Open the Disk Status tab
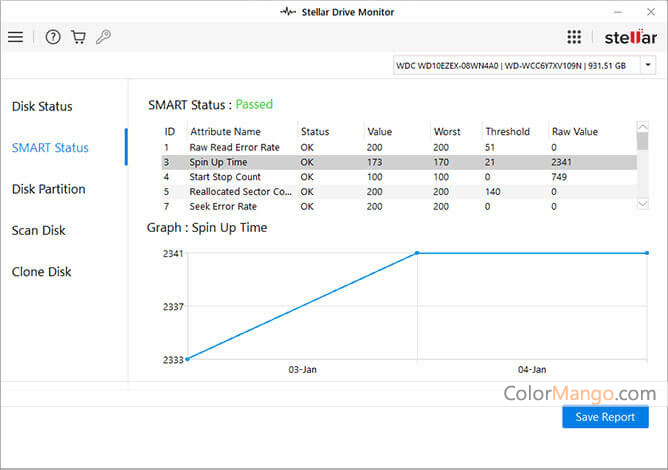This screenshot has width=668, height=470. coord(42,106)
